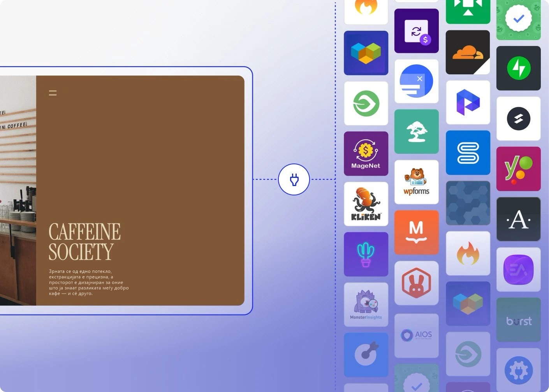Click the Yoast SEO icon
This screenshot has width=549, height=392.
pos(519,169)
